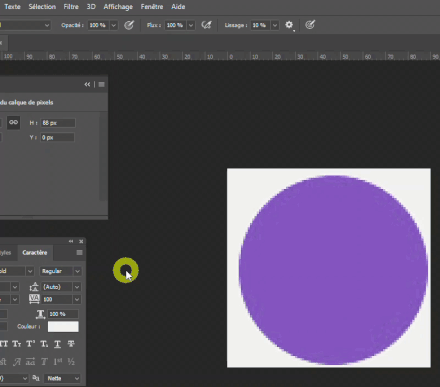
Task: Expand the blending mode dropdown in options bar
Action: click(47, 25)
